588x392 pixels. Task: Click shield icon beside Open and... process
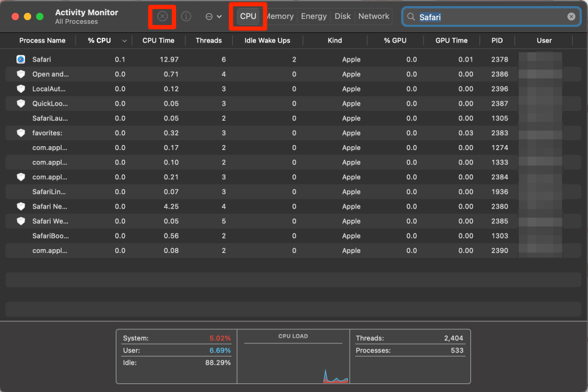point(21,74)
